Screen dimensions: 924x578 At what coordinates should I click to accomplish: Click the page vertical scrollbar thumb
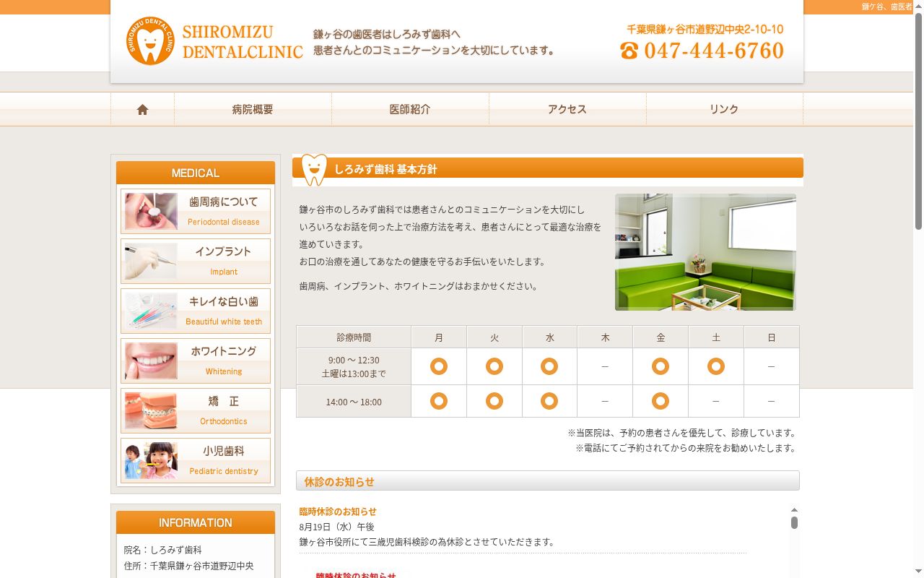[918, 121]
